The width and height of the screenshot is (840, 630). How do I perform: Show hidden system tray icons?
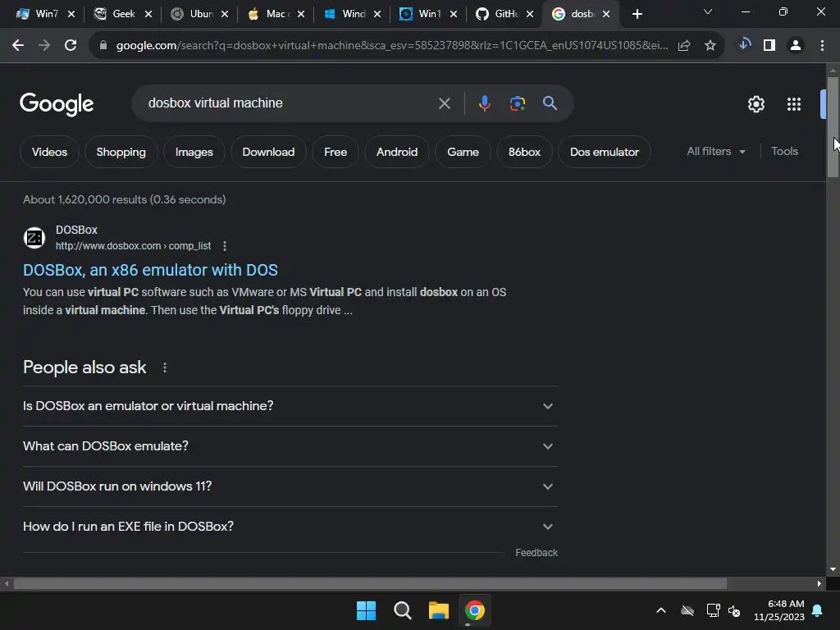tap(661, 610)
